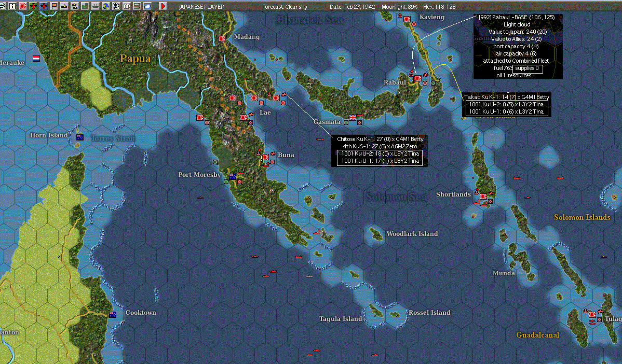Click 'supplies 0' text in Rabaul panel
The image size is (622, 364).
coord(527,68)
